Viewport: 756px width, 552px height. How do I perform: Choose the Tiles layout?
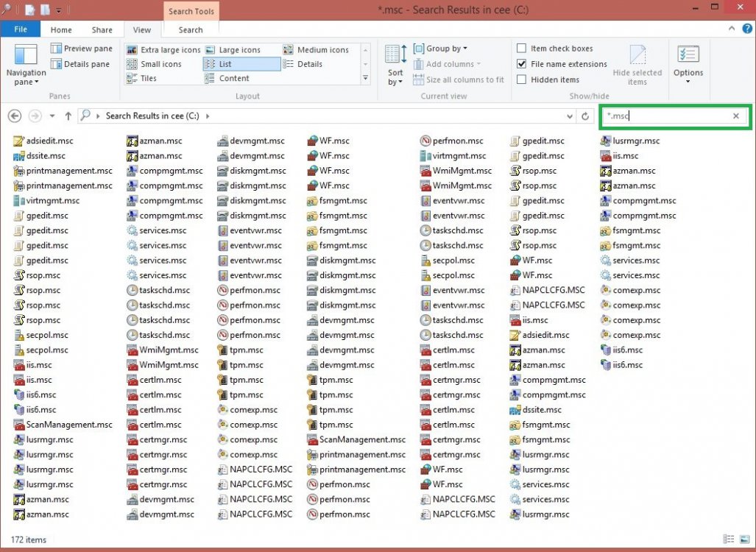(141, 78)
